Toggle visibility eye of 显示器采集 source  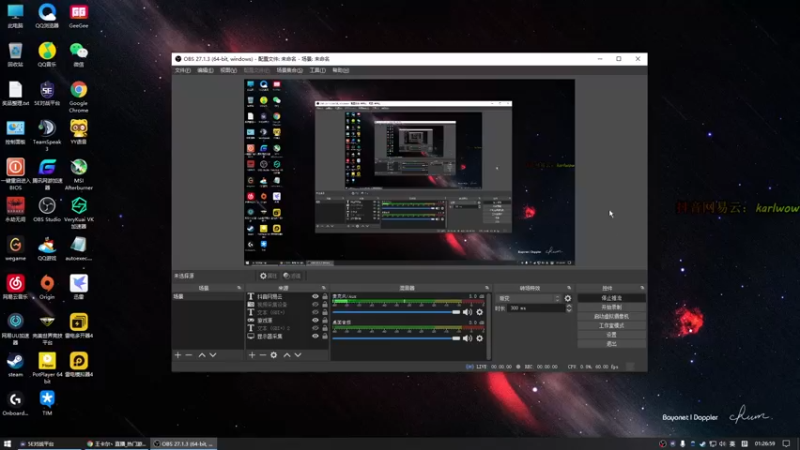(315, 336)
